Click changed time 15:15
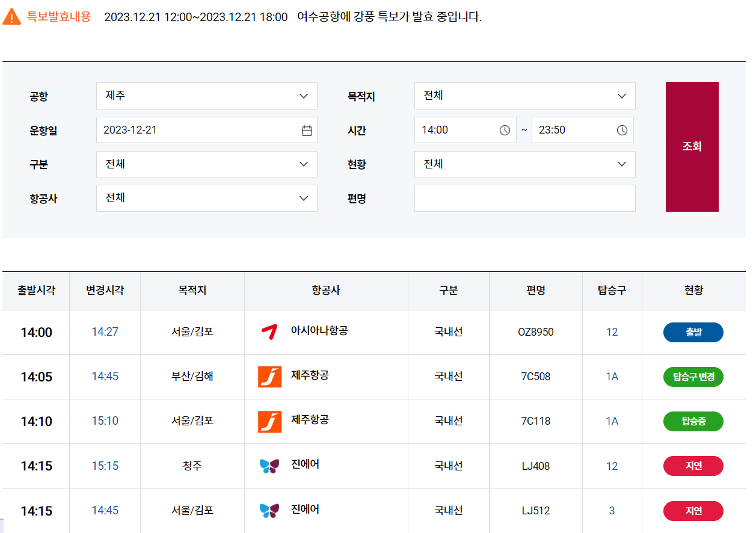Viewport: 756px width, 533px height. tap(105, 466)
